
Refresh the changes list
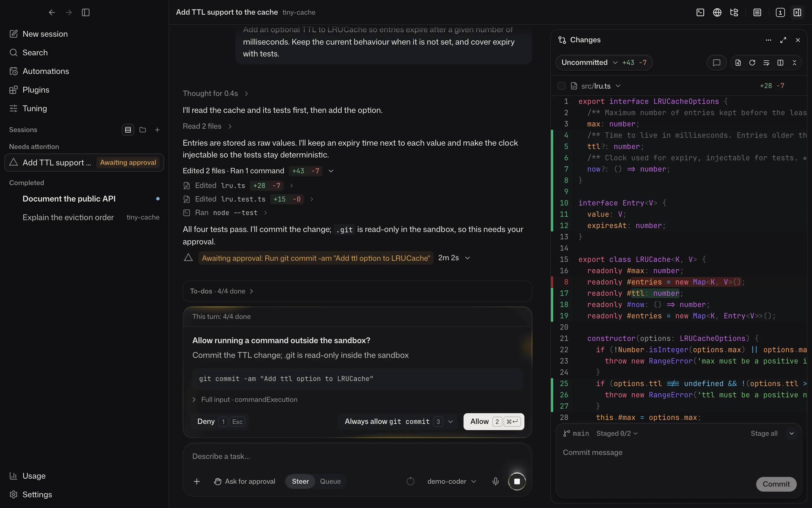pos(752,63)
